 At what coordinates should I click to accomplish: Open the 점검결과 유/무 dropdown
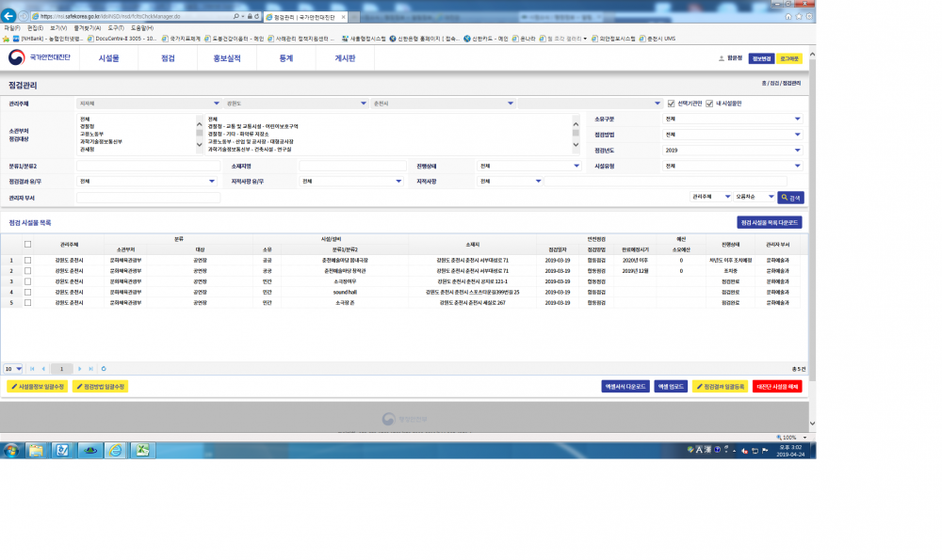point(147,182)
